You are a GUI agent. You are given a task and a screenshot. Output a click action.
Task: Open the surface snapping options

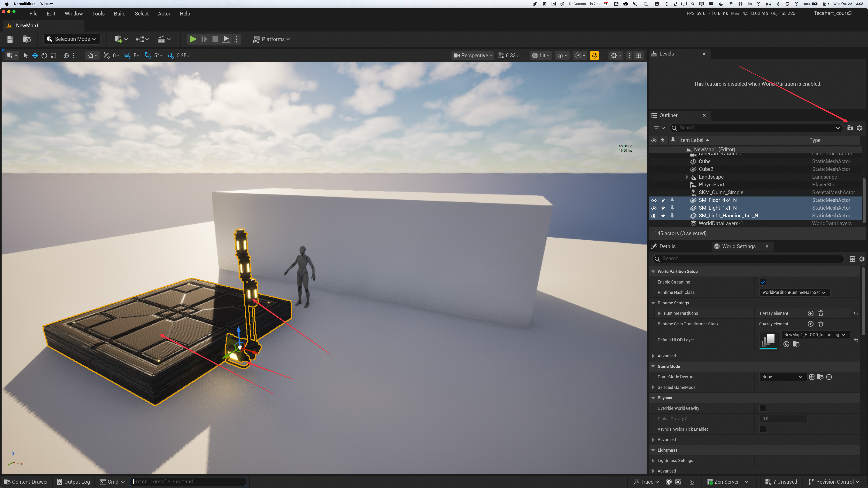pyautogui.click(x=92, y=56)
